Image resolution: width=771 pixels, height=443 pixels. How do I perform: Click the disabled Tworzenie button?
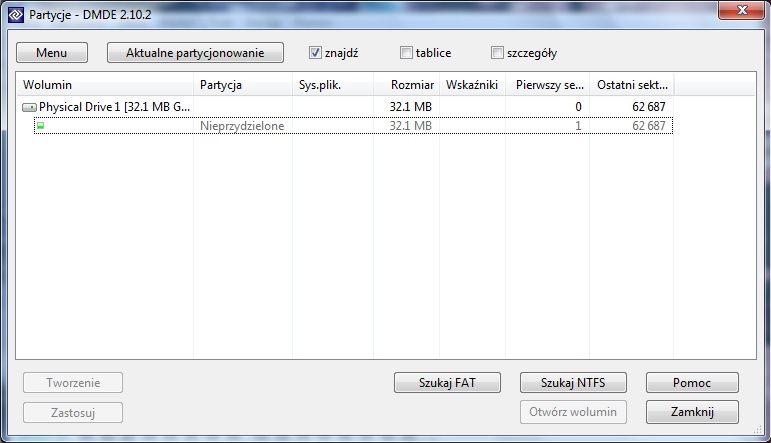73,383
